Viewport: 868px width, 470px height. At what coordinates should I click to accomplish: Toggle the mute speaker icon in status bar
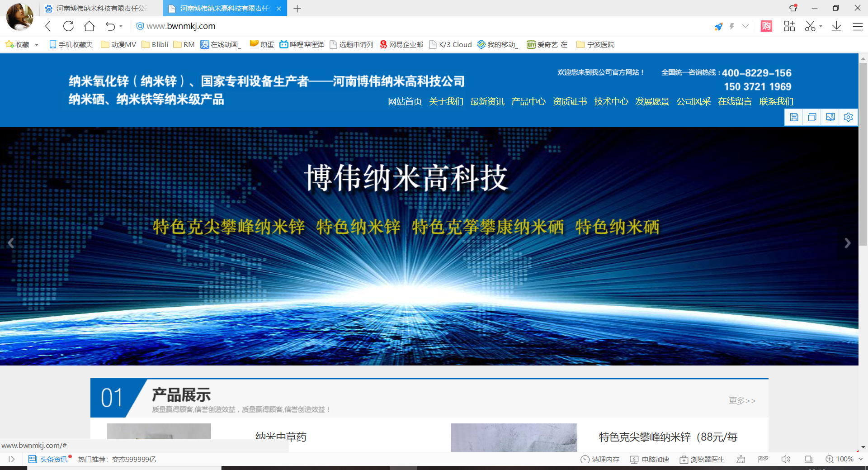(786, 459)
